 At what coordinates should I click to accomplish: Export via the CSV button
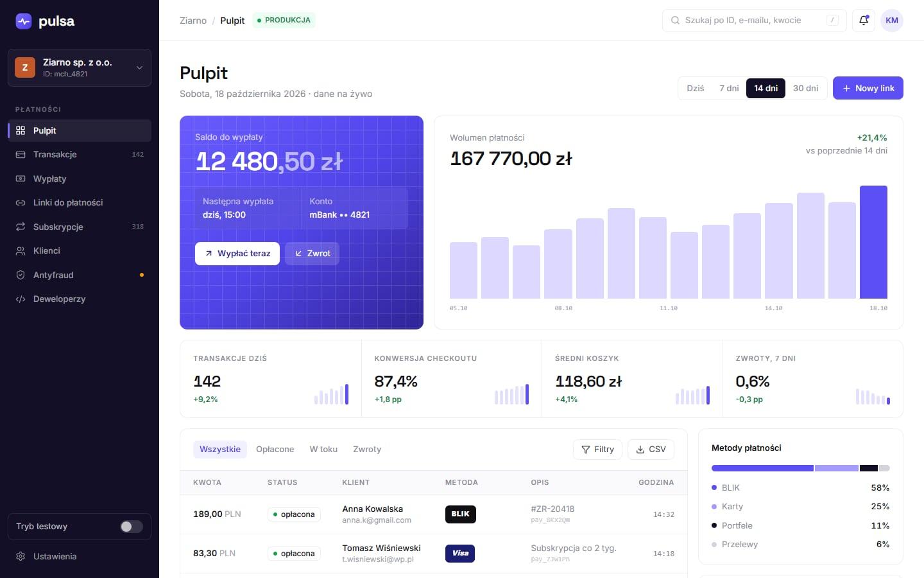[651, 450]
